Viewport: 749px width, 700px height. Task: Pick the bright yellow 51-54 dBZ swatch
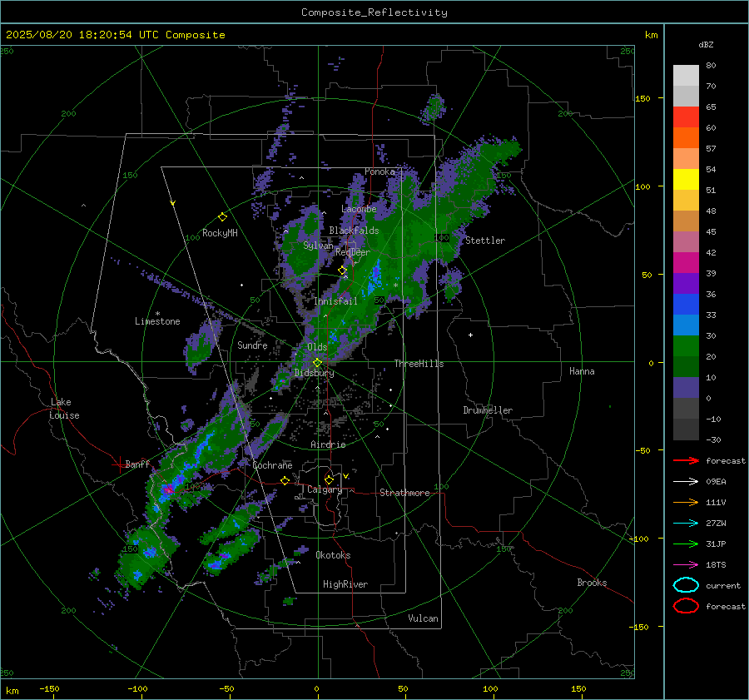686,179
